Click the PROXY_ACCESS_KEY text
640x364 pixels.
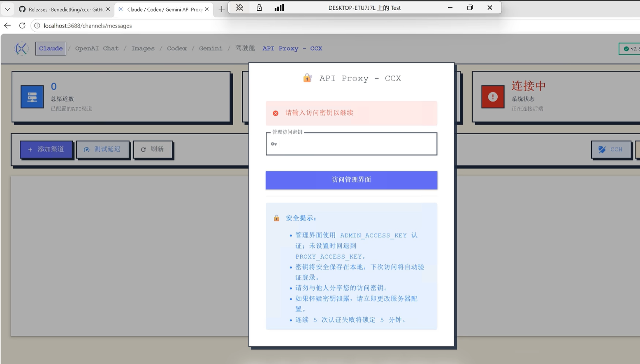(x=329, y=257)
